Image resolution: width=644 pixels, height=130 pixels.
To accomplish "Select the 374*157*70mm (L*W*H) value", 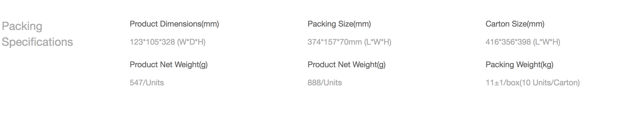I will [x=349, y=42].
